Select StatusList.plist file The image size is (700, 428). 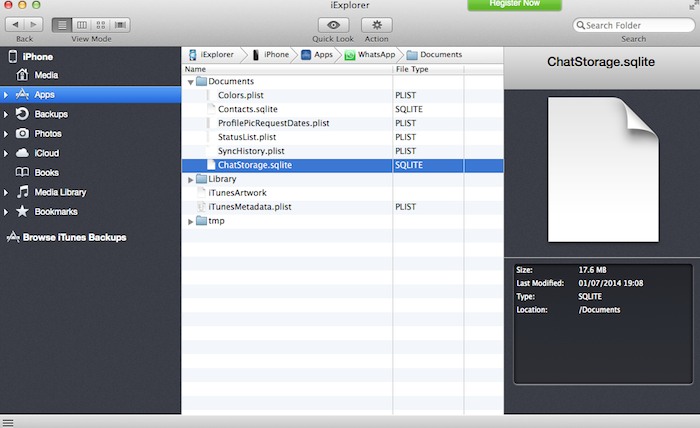(x=342, y=137)
